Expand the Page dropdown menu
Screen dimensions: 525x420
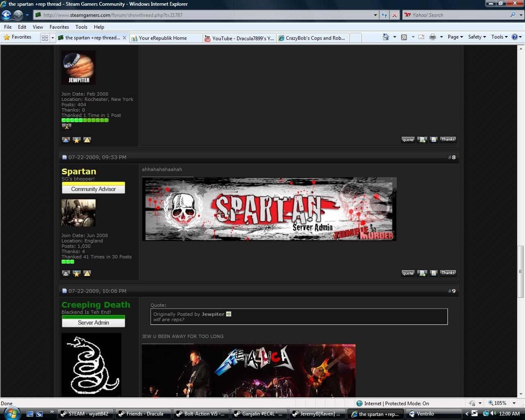coord(455,37)
